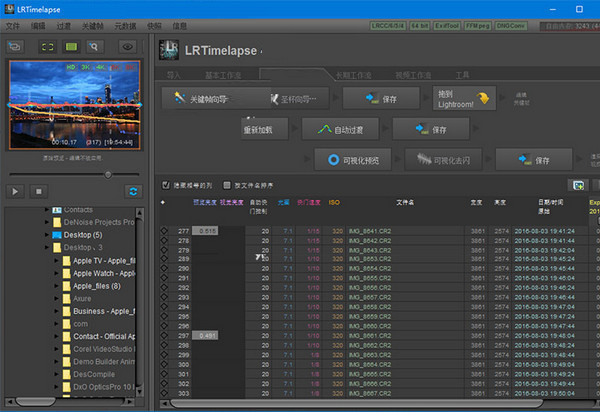
Task: Click the first icon in preview toolbar
Action: [15, 46]
